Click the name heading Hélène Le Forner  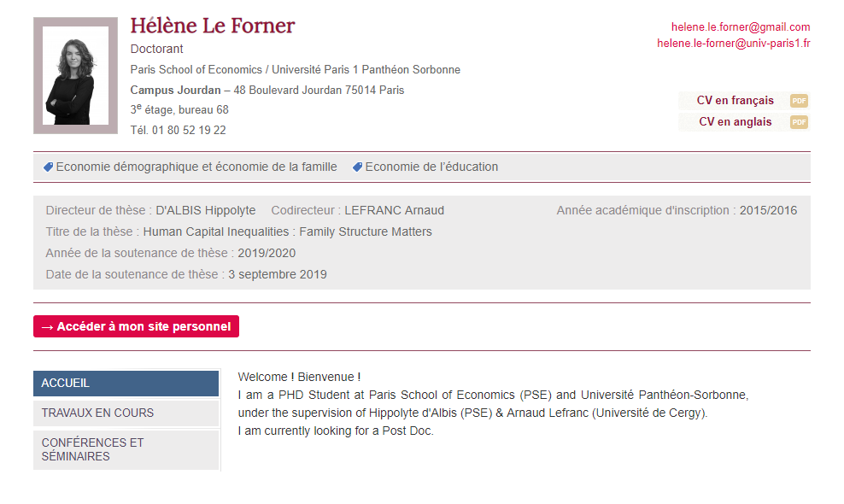213,26
